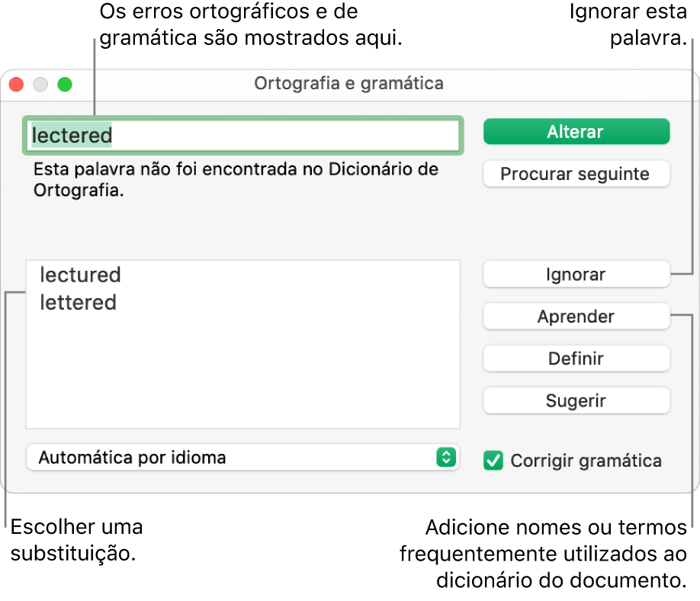Click the red close window icon
This screenshot has width=700, height=601.
[16, 85]
